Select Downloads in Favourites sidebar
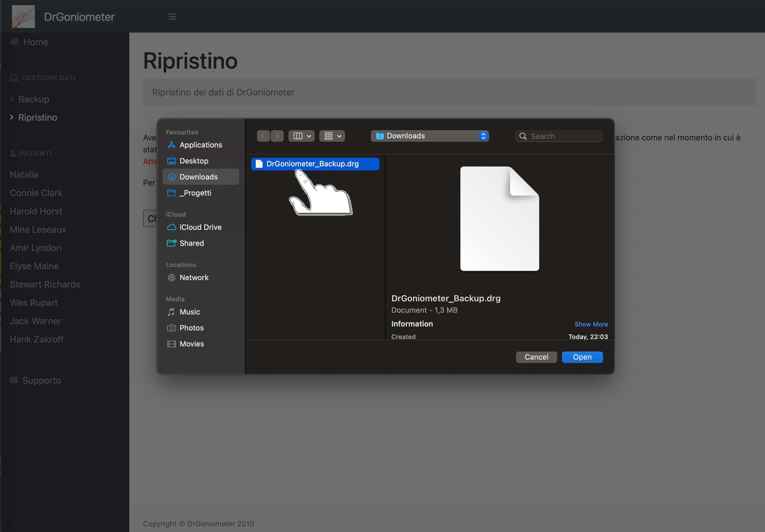This screenshot has width=765, height=532. pyautogui.click(x=201, y=177)
